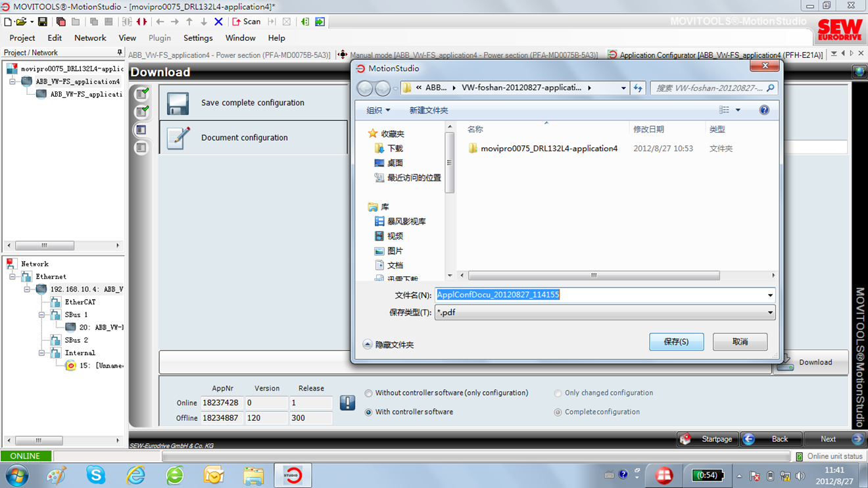The image size is (868, 488).
Task: Click the blue exclamation info icon
Action: [347, 403]
